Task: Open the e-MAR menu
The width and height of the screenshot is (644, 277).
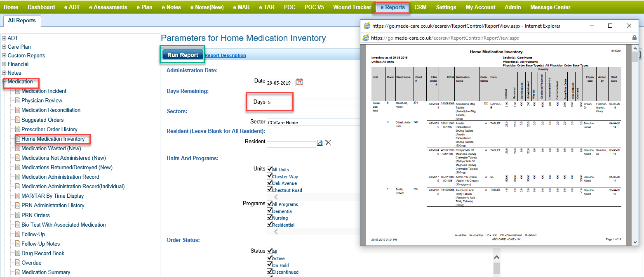Action: coord(241,7)
